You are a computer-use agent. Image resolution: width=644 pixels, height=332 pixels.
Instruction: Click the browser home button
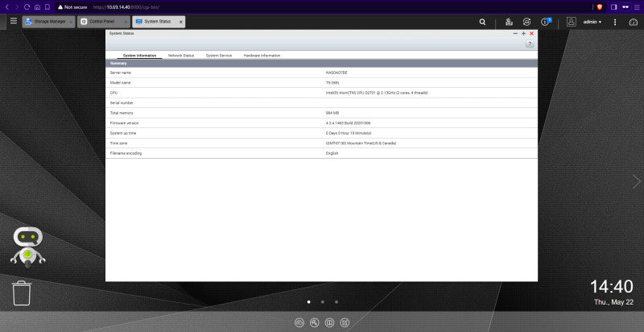(37, 7)
